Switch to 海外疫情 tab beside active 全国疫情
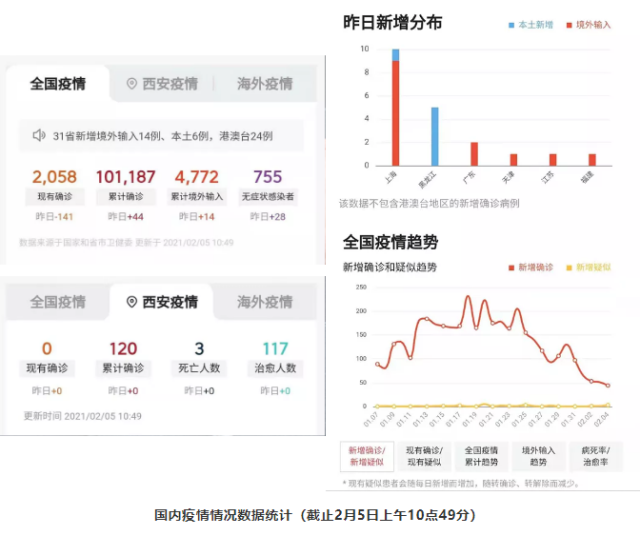This screenshot has height=536, width=640. click(x=265, y=84)
